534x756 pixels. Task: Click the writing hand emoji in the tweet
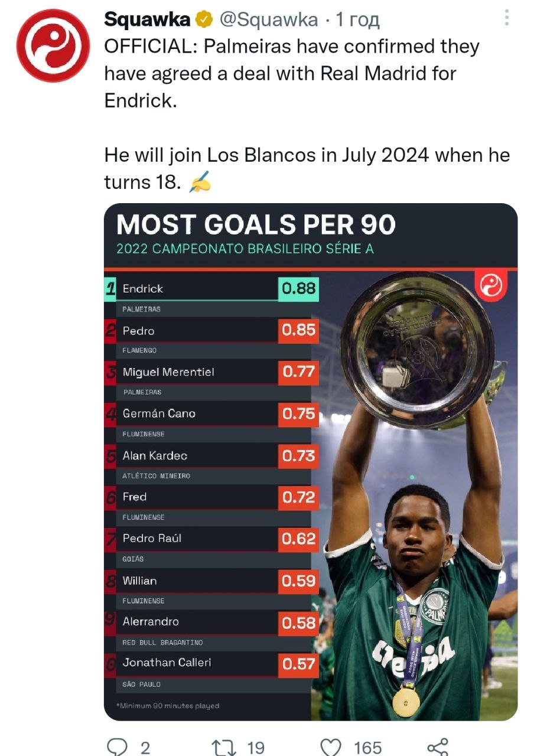(x=199, y=184)
